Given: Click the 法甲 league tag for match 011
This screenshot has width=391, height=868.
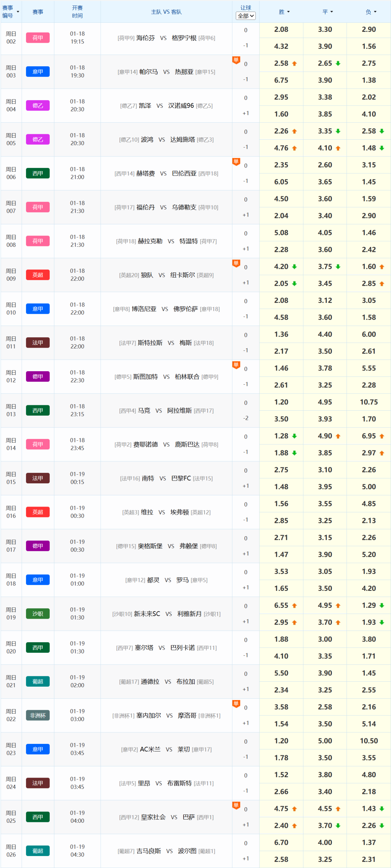Looking at the screenshot, I should [38, 343].
